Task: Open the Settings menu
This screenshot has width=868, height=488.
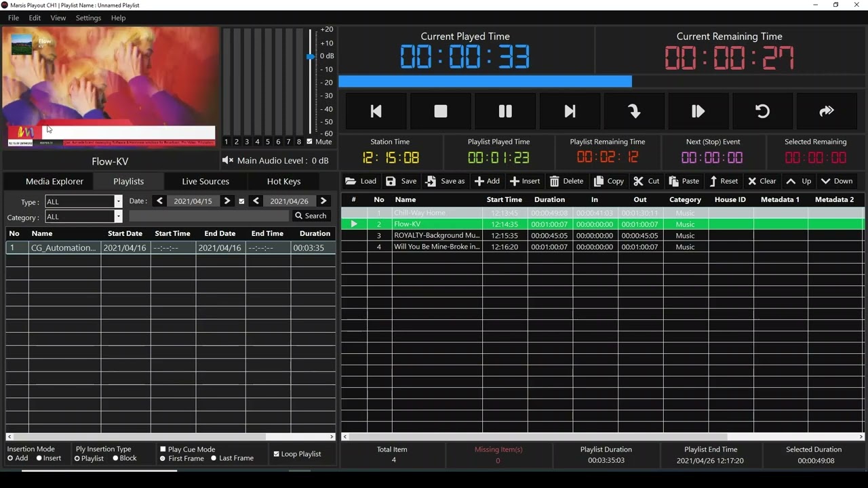Action: [88, 18]
